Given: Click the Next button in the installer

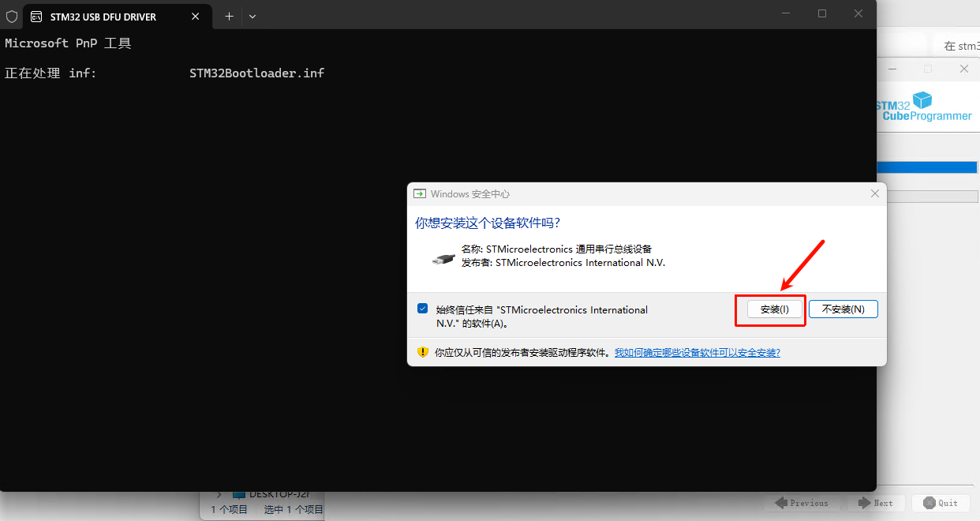Looking at the screenshot, I should coord(876,503).
